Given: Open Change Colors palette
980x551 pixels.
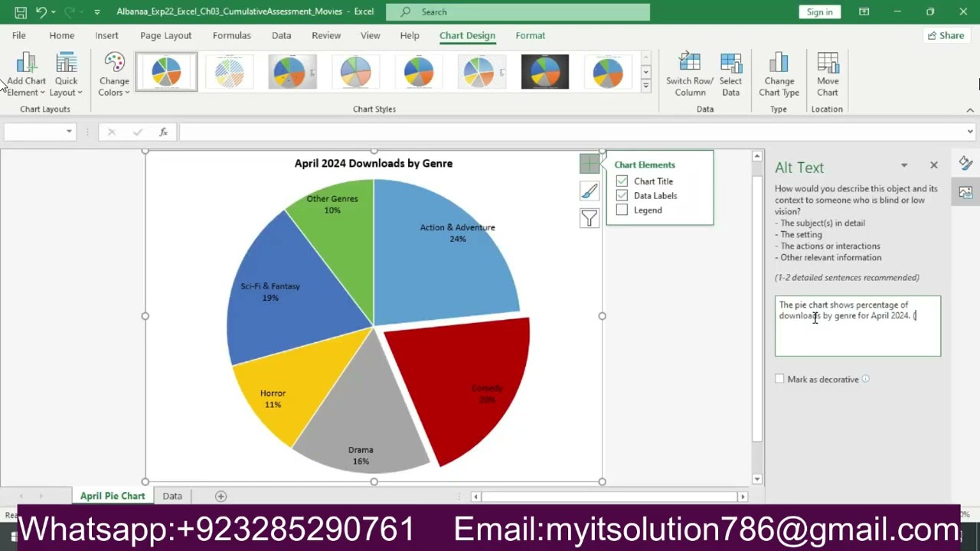Looking at the screenshot, I should click(114, 75).
